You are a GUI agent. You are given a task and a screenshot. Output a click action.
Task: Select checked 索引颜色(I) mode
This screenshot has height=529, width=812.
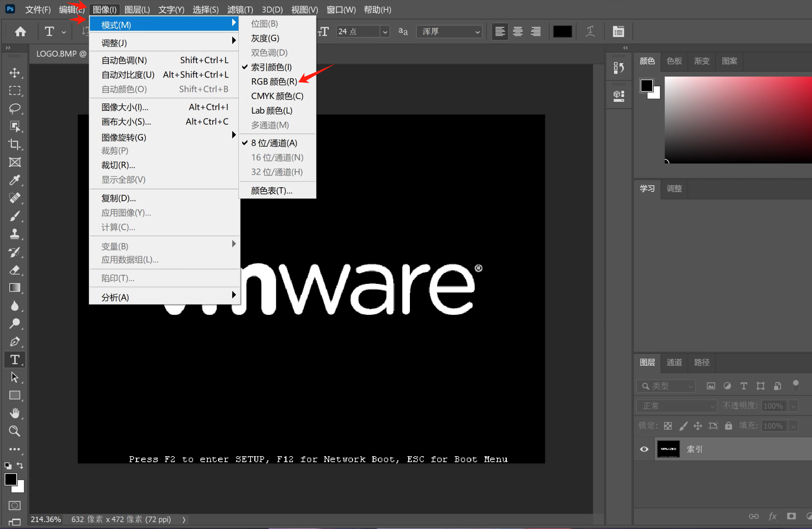tap(271, 67)
